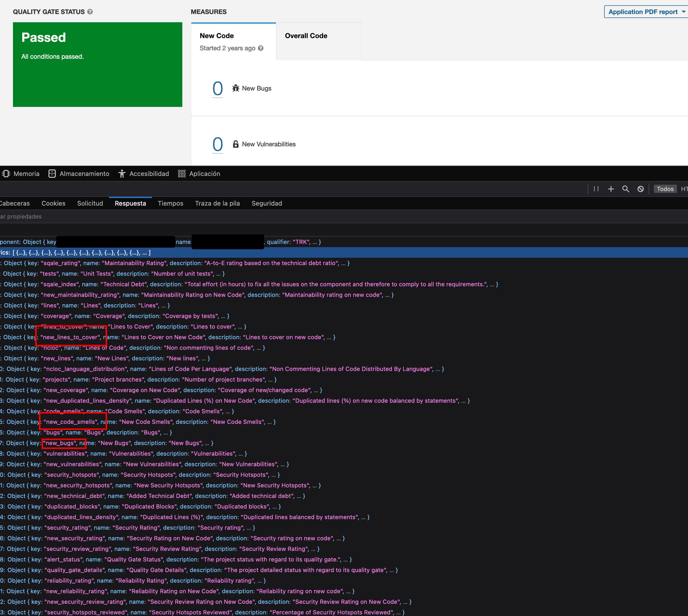Click the plus icon in network toolbar
688x616 pixels.
tap(611, 189)
